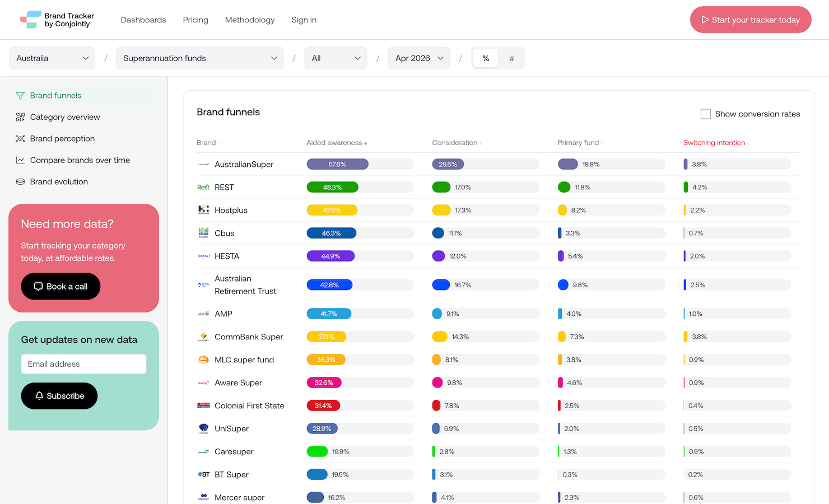Viewport: 829px width, 504px height.
Task: Click the Mercer super brand logo
Action: coord(203,497)
